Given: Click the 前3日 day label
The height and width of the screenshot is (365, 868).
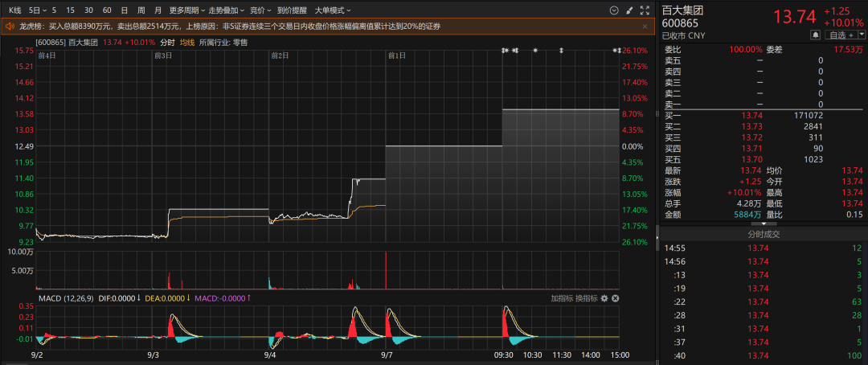Looking at the screenshot, I should point(162,55).
